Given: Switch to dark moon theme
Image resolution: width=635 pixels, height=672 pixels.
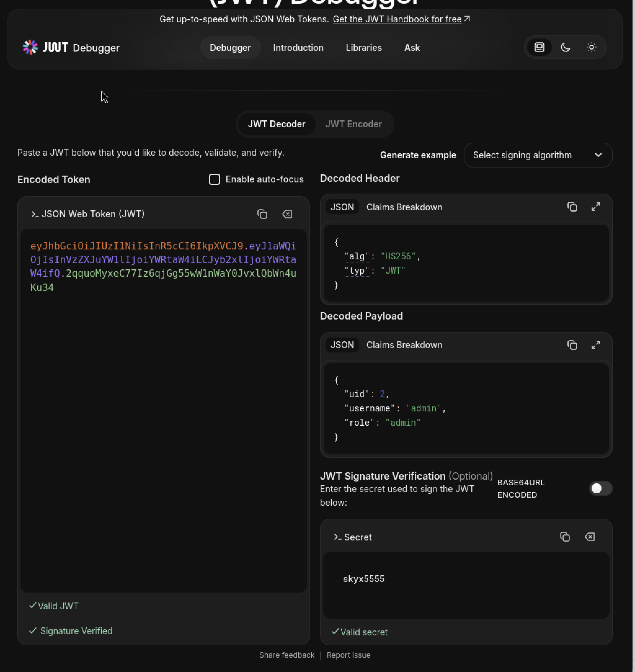Looking at the screenshot, I should tap(565, 47).
